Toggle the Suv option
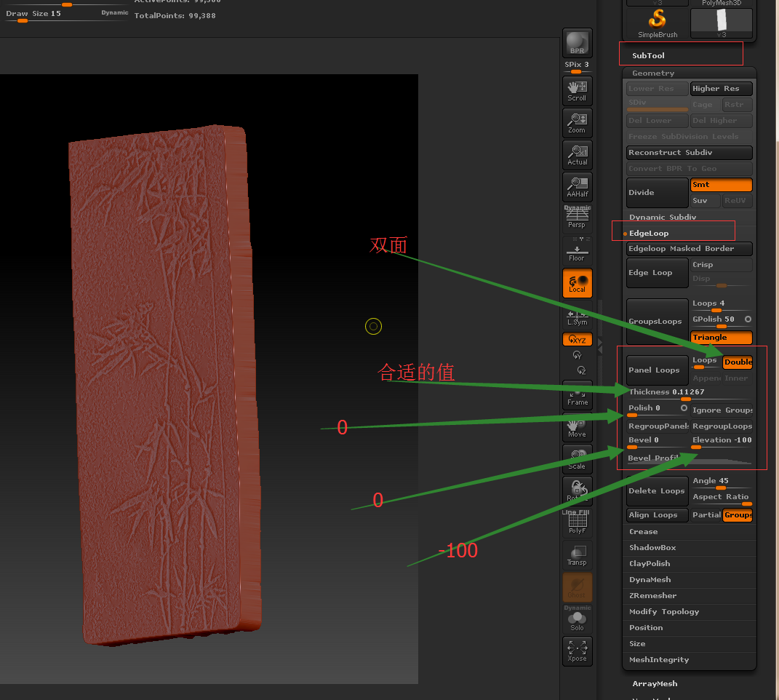Screen dimensions: 779x700 pos(705,200)
